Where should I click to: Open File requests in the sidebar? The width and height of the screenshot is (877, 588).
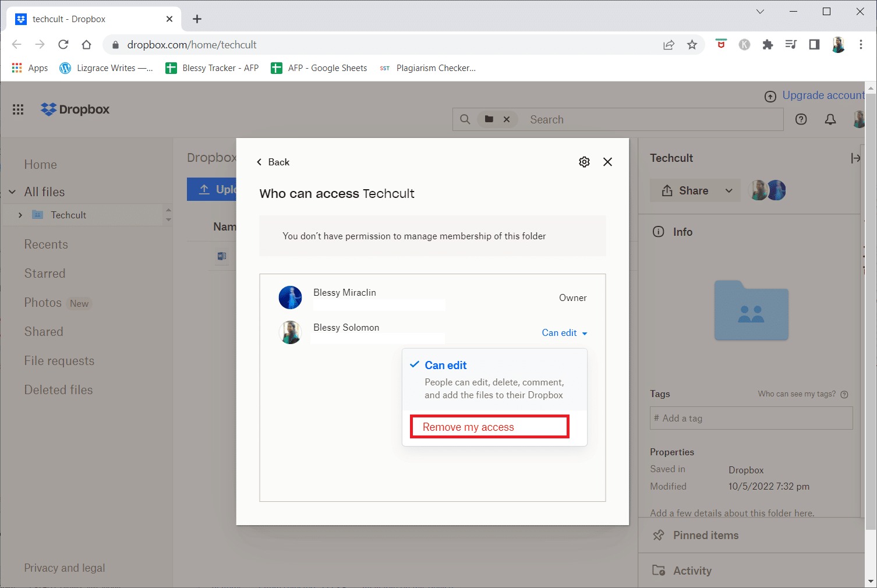59,361
